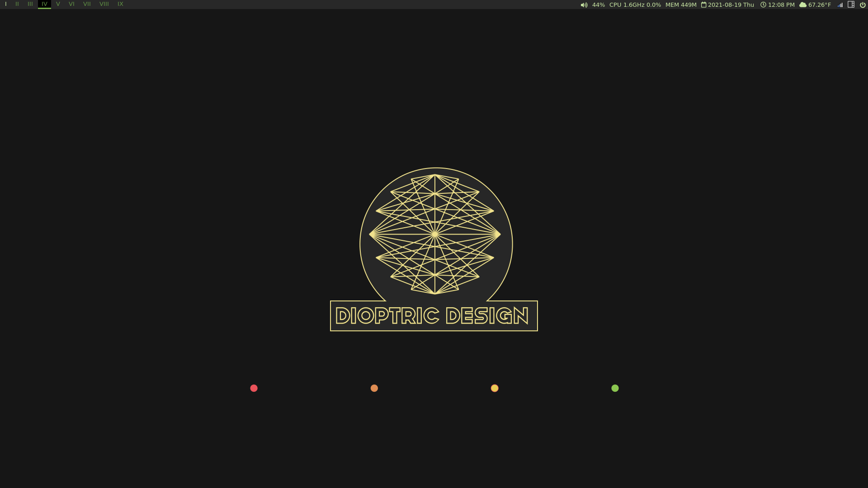This screenshot has height=488, width=868.
Task: Click the calendar icon in the bar
Action: pyautogui.click(x=704, y=5)
